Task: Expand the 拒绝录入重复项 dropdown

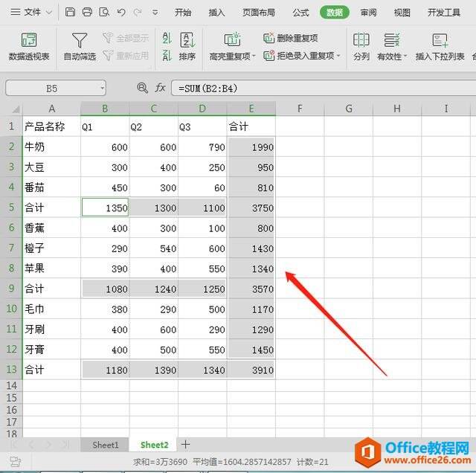Action: click(x=338, y=56)
